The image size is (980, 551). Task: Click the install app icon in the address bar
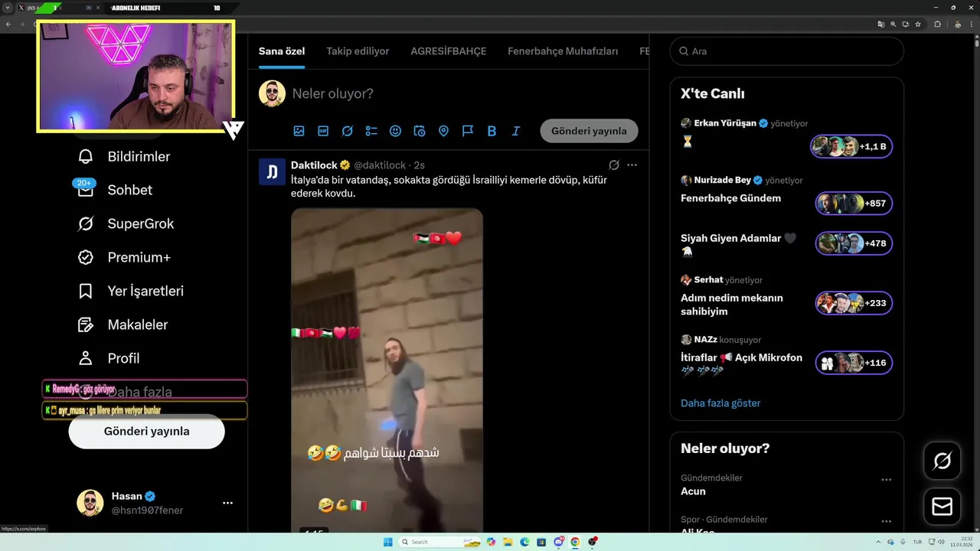tap(906, 24)
